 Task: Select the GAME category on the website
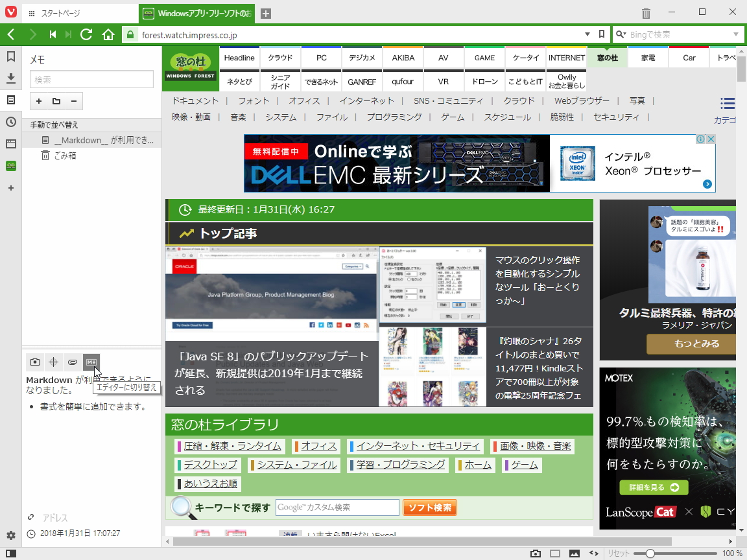pyautogui.click(x=484, y=57)
